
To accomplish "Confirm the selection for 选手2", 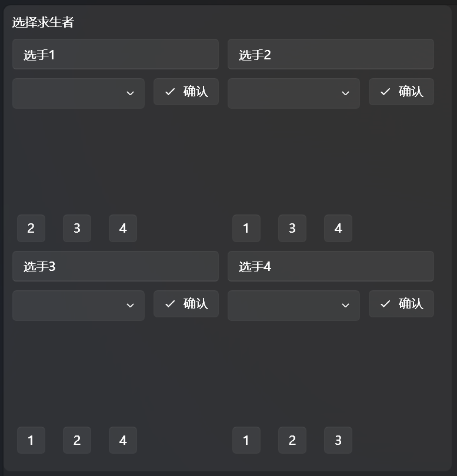I will tap(401, 91).
